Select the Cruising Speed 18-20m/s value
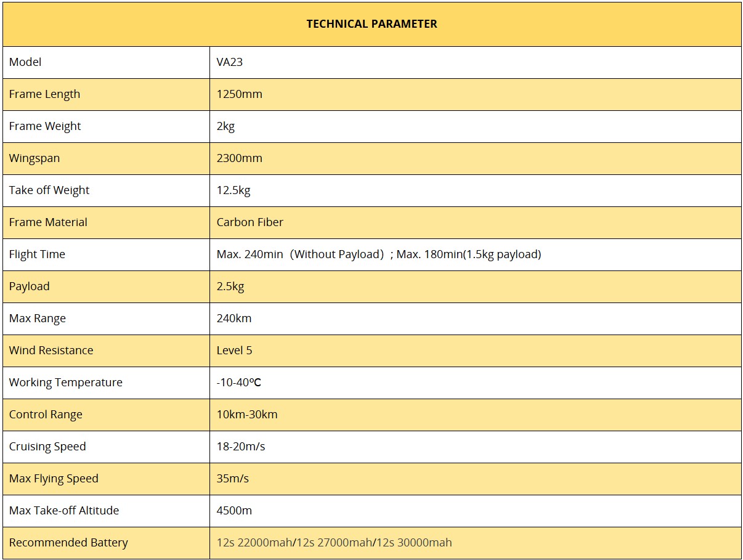Image resolution: width=743 pixels, height=560 pixels. pyautogui.click(x=241, y=447)
